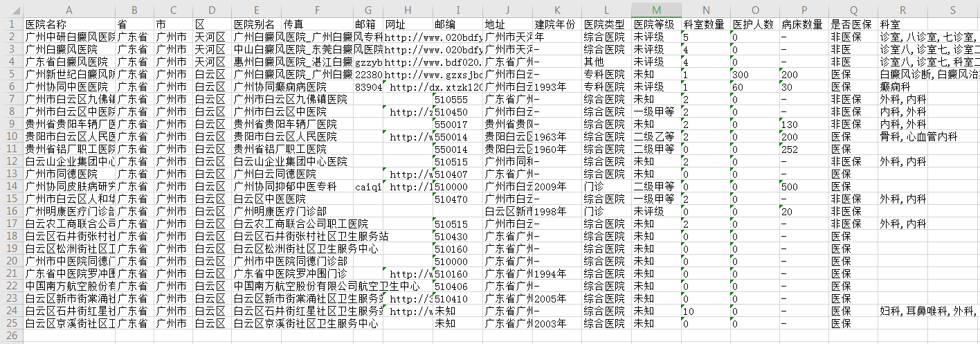Select the 1994年 cell
980x344 pixels.
pos(556,273)
